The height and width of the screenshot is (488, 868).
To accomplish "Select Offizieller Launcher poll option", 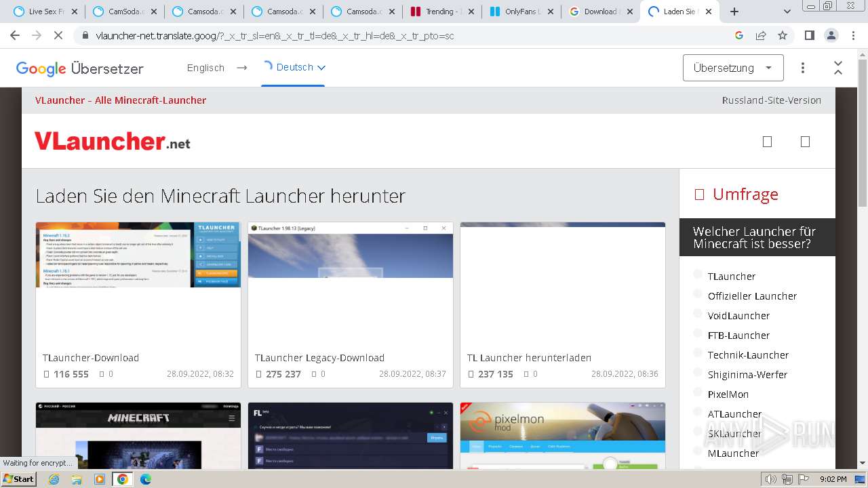I will [x=698, y=294].
